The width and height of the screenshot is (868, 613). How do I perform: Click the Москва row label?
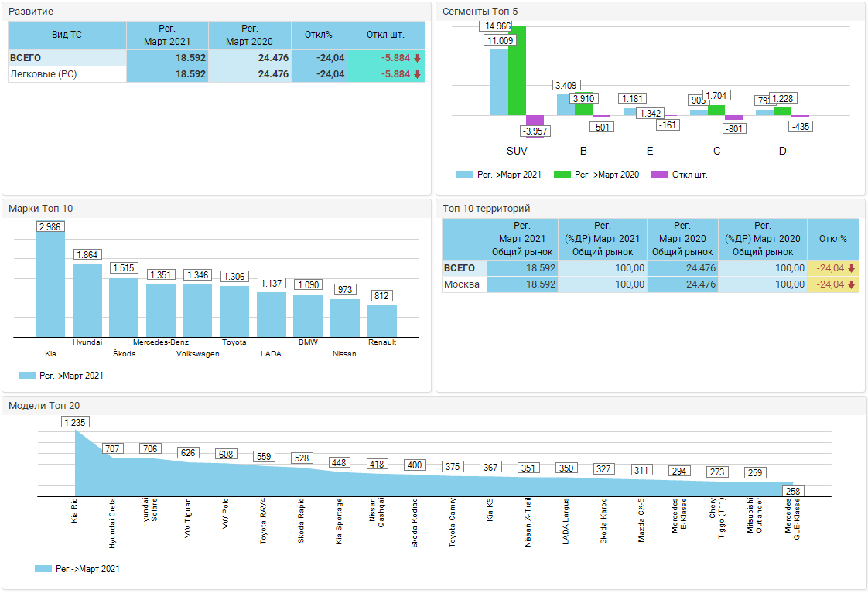461,284
